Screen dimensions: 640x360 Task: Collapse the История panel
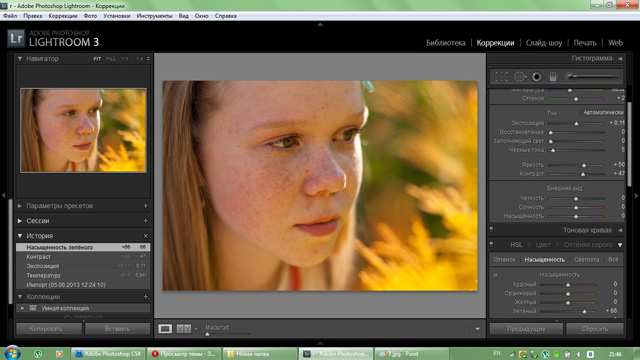click(20, 236)
